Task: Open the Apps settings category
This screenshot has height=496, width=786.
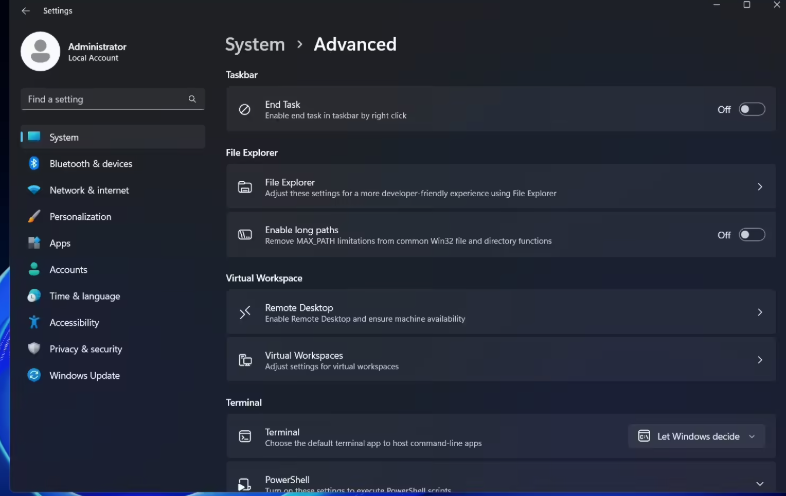Action: point(60,243)
